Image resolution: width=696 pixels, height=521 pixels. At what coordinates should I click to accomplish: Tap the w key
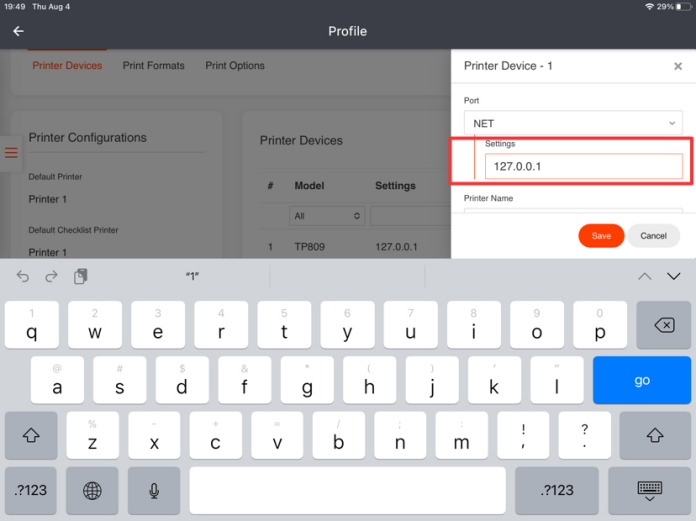pos(95,325)
